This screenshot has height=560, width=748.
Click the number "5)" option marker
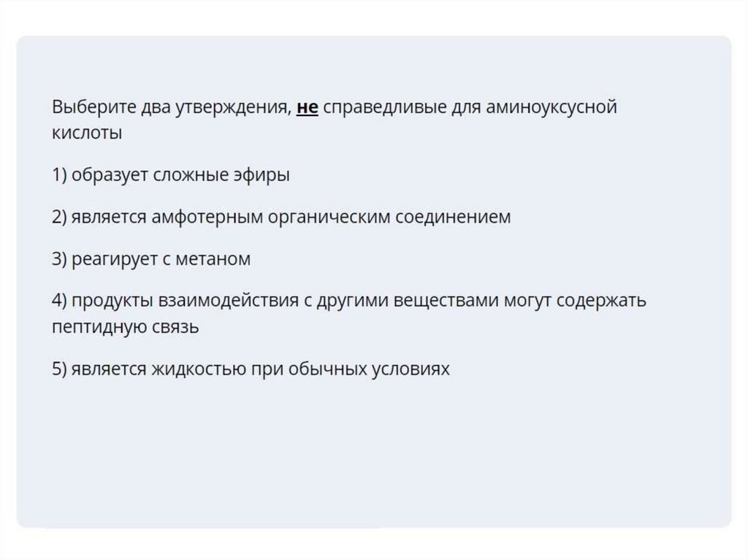pyautogui.click(x=60, y=369)
